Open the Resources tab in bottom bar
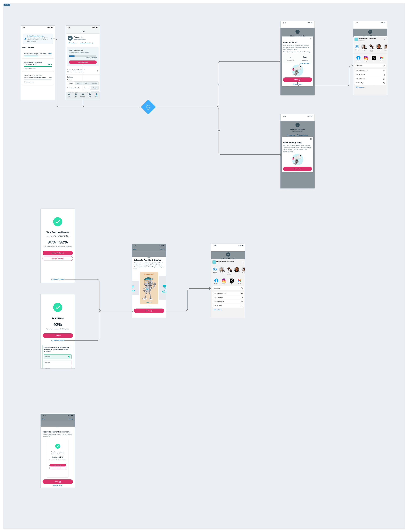Viewport: 408px width, 532px height. 83,95
